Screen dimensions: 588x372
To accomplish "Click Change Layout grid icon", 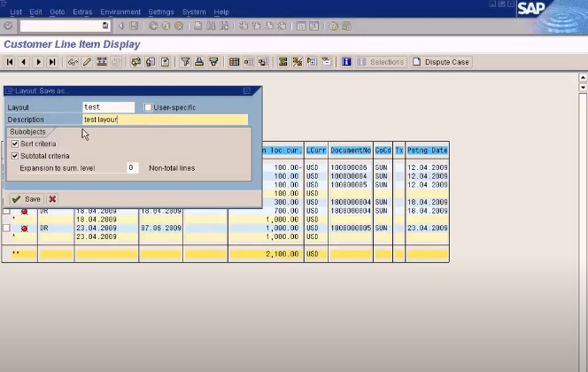I will (x=234, y=62).
